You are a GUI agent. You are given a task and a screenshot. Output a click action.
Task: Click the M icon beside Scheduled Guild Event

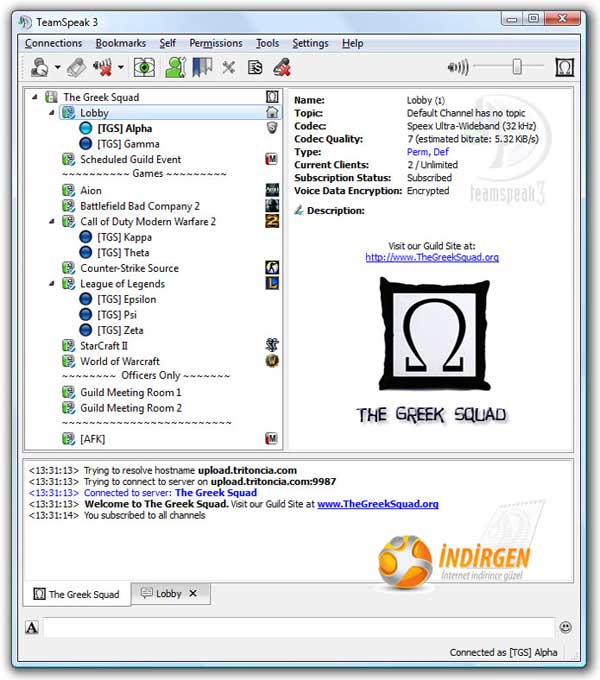(x=271, y=159)
